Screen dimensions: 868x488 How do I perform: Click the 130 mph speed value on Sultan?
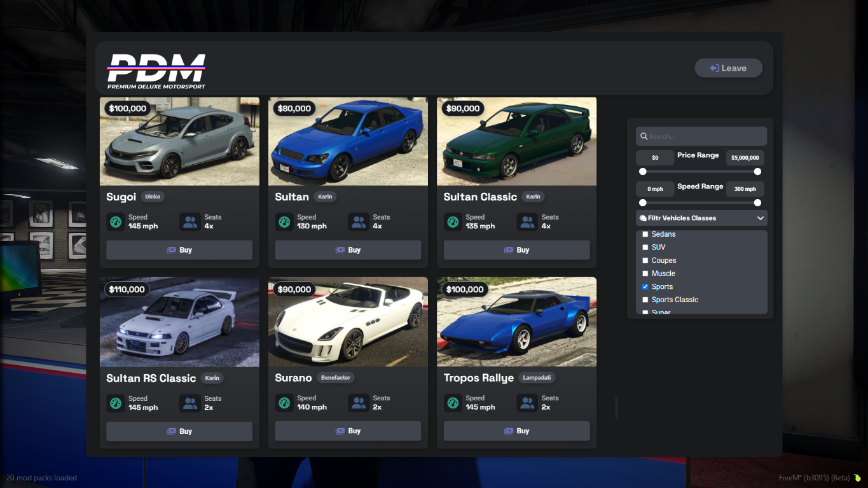coord(312,227)
